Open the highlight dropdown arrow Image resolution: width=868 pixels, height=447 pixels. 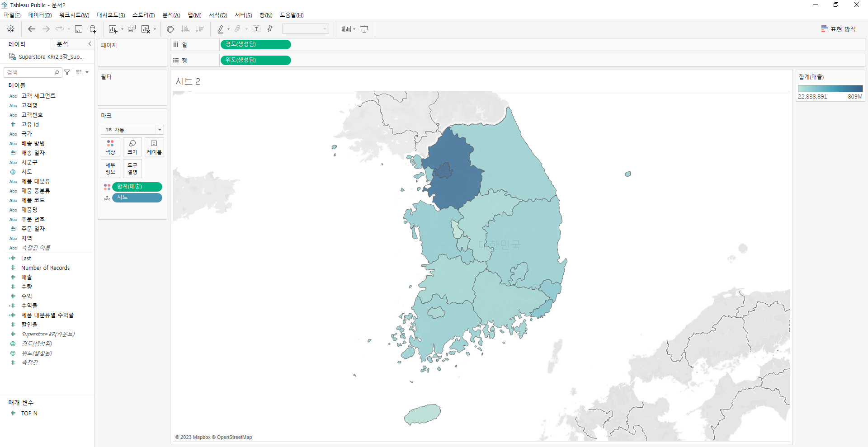[x=228, y=29]
